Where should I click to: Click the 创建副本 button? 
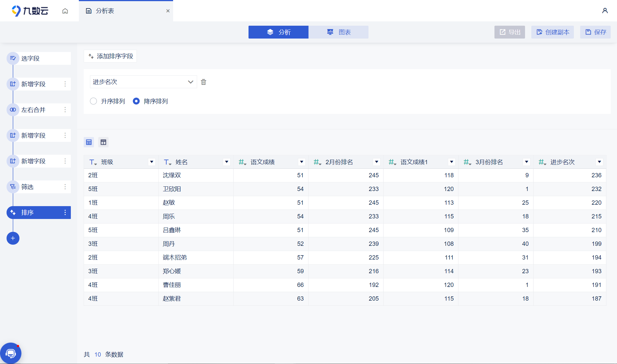point(552,32)
